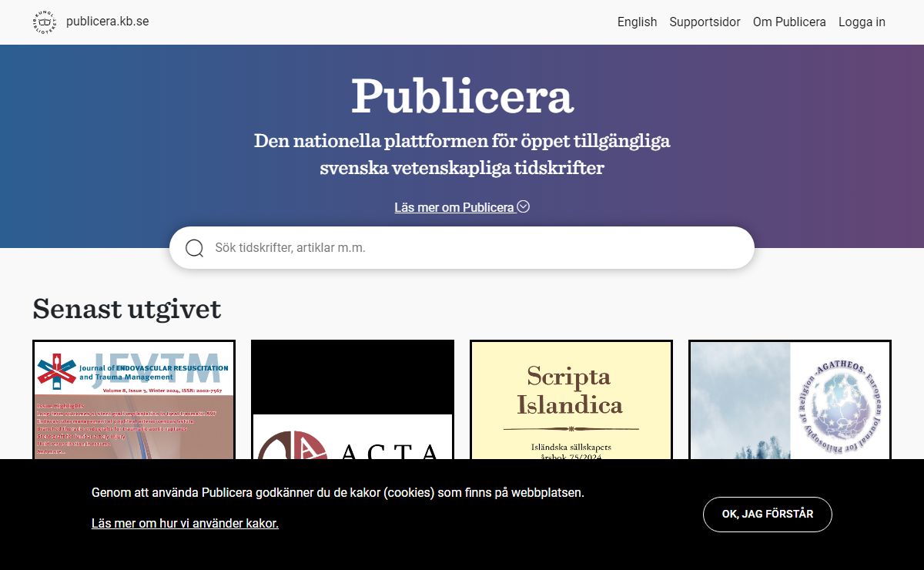
Task: Switch language to English
Action: coord(637,22)
